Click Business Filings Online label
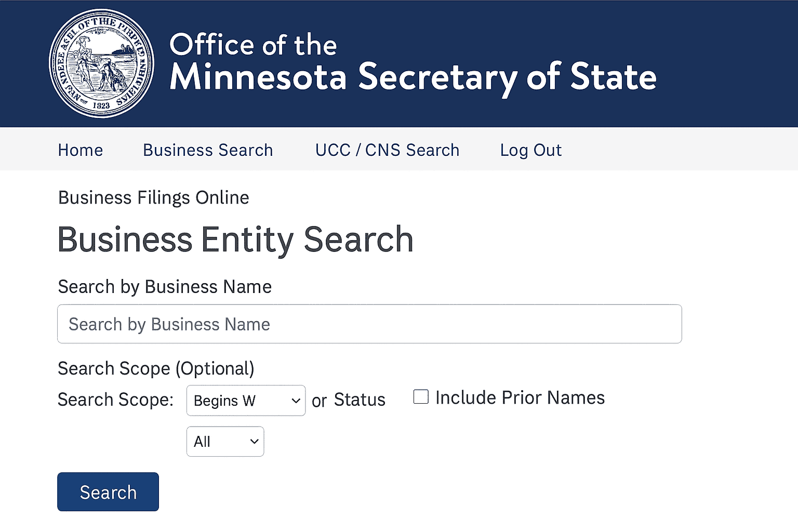This screenshot has width=798, height=532. [153, 197]
